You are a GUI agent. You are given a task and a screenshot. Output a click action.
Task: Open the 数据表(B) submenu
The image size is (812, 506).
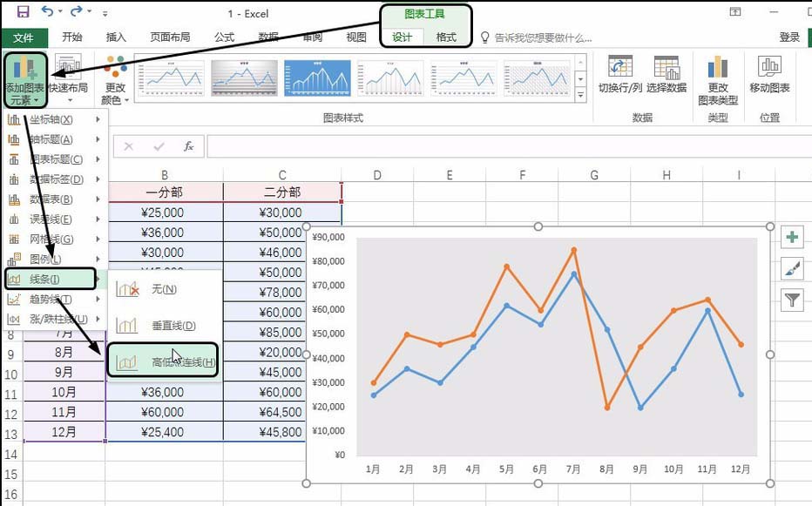click(x=54, y=199)
